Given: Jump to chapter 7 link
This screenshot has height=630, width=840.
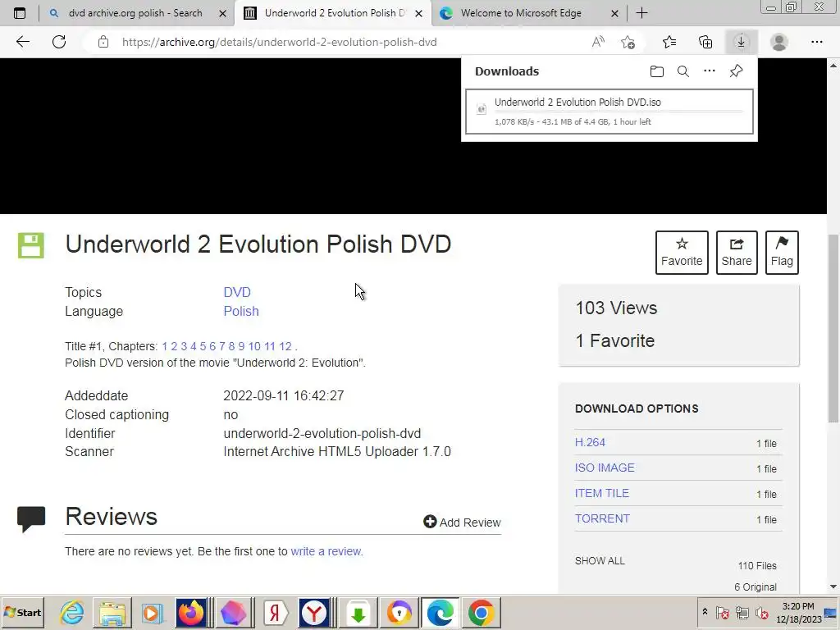Looking at the screenshot, I should point(221,346).
